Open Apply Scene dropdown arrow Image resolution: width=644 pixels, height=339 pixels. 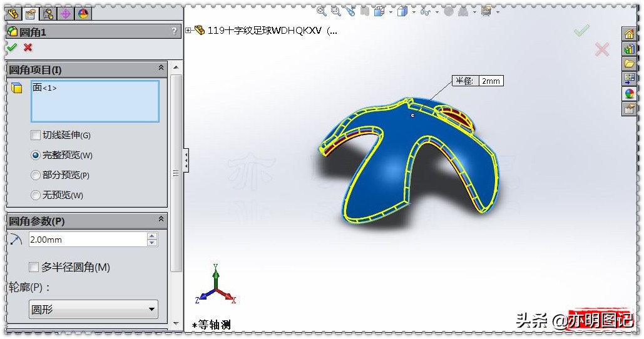pyautogui.click(x=475, y=12)
